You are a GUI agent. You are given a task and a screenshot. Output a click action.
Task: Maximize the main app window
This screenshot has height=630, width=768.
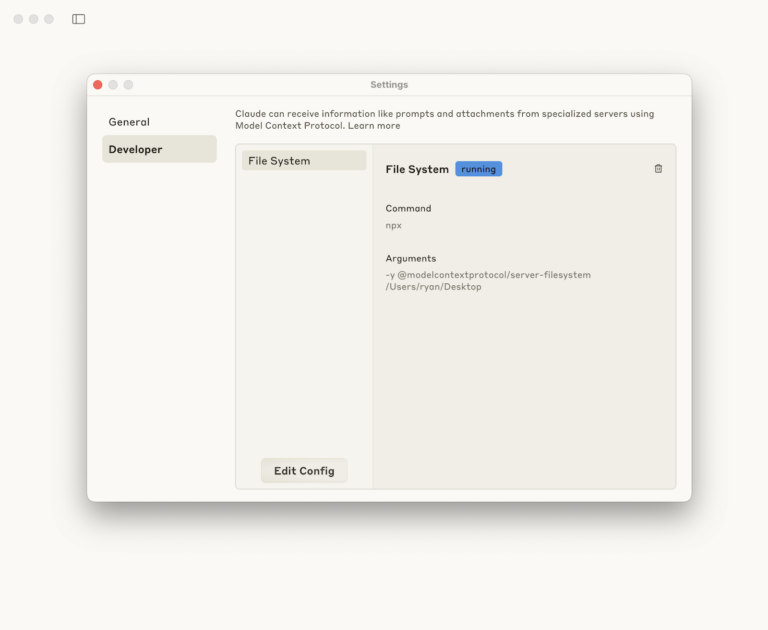pyautogui.click(x=49, y=19)
